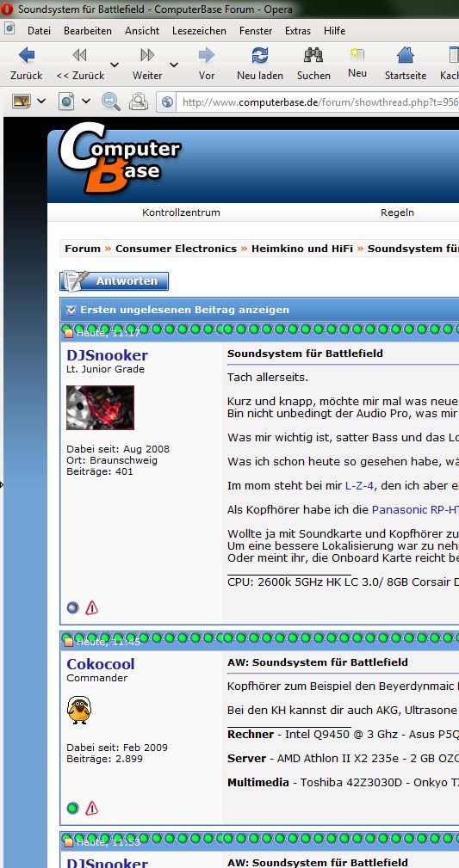This screenshot has width=459, height=868.
Task: Click the 'Tach allerseits.' greeting text
Action: pos(268,378)
